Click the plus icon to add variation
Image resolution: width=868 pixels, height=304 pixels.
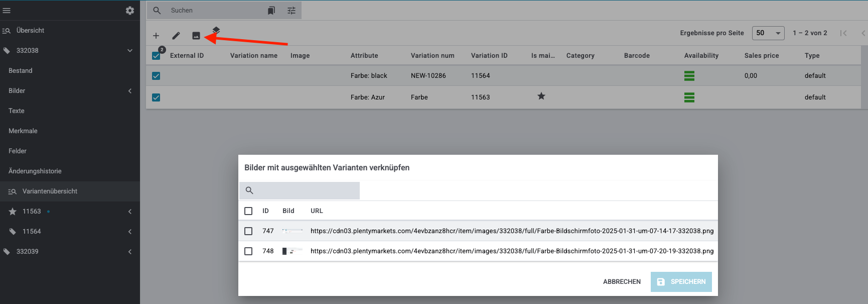tap(156, 36)
